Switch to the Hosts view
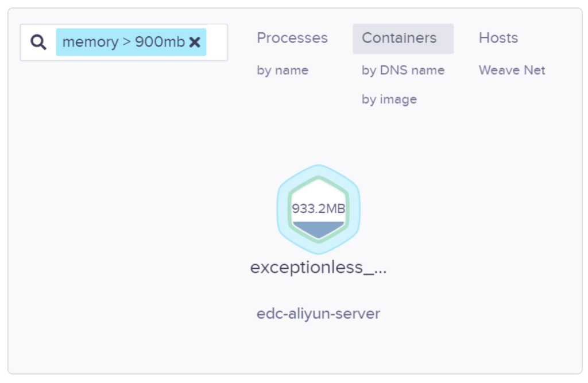Screen dimensions: 588x383 pyautogui.click(x=498, y=38)
